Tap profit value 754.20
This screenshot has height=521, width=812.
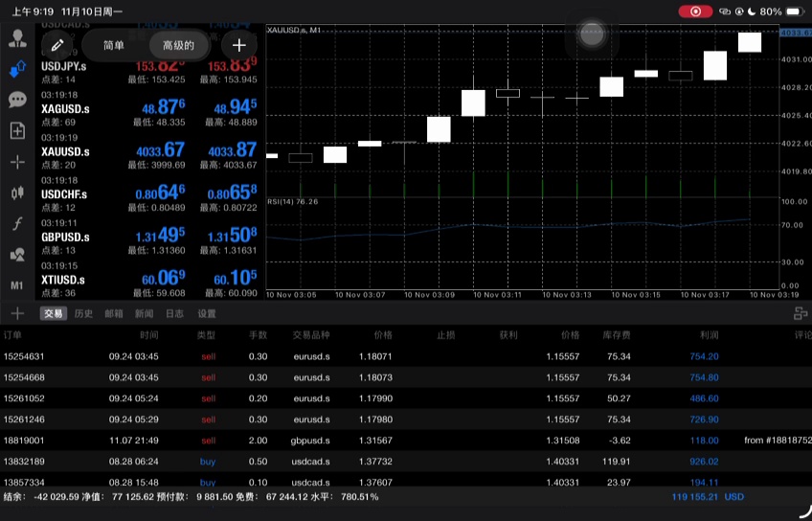point(705,357)
